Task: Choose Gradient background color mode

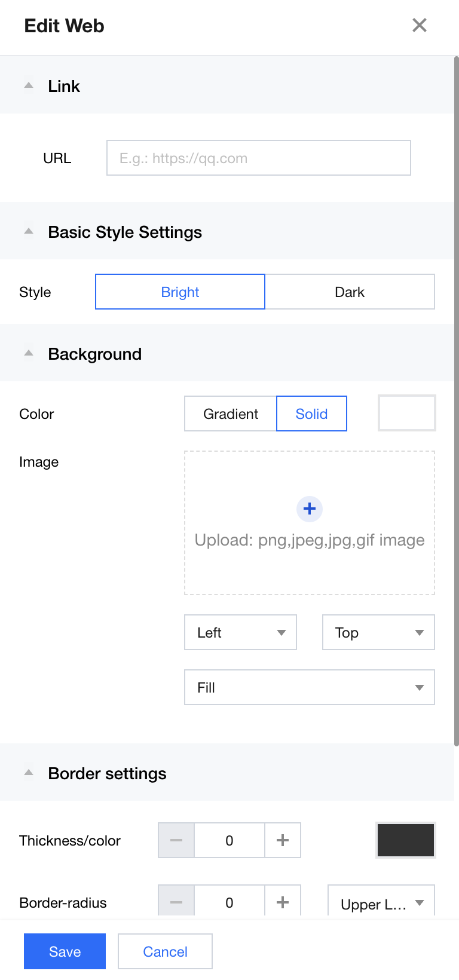Action: coord(231,414)
